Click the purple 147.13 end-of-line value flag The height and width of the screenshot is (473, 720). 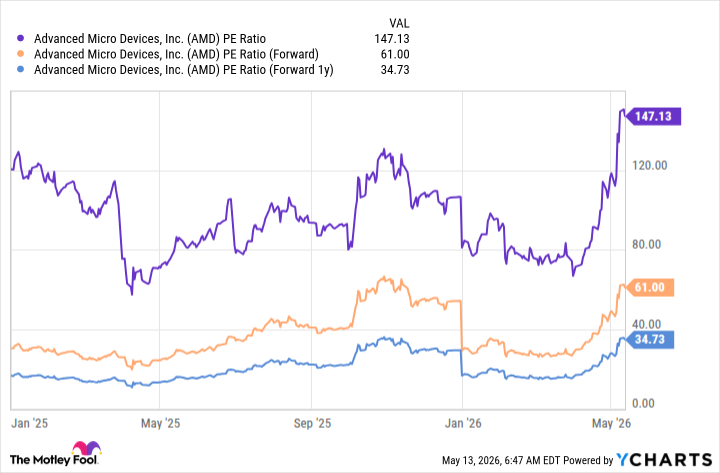point(653,116)
